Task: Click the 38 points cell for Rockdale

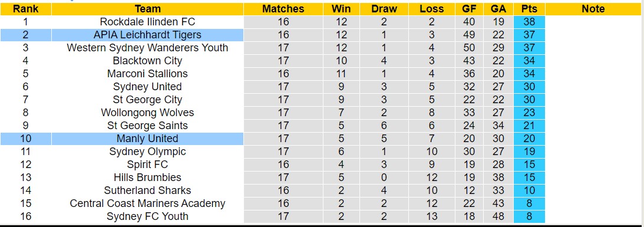Action: 530,22
